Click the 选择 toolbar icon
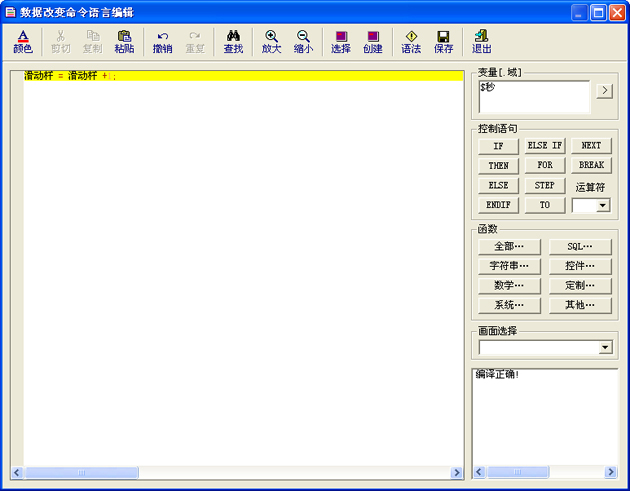630x491 pixels. click(x=341, y=42)
